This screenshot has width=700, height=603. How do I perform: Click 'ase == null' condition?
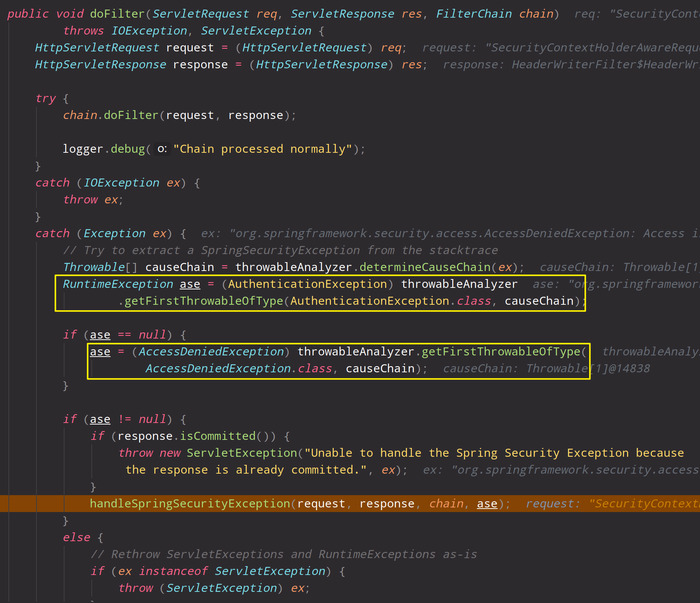[128, 335]
